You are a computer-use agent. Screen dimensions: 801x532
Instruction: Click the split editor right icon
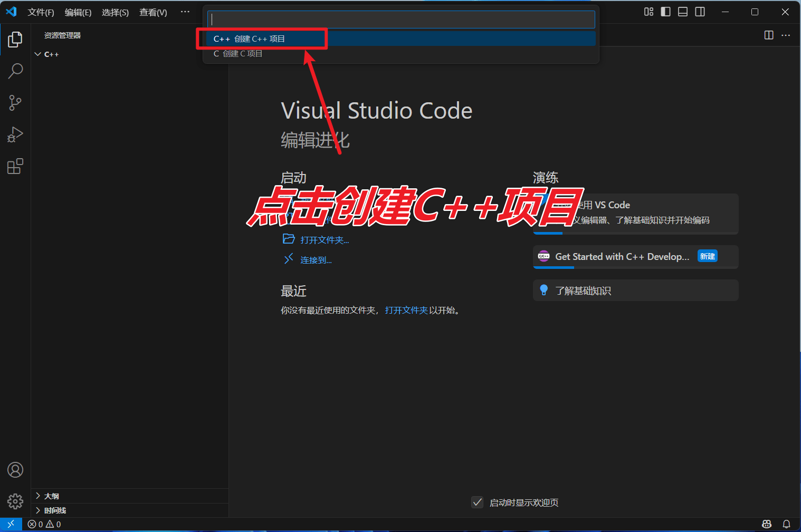click(769, 35)
